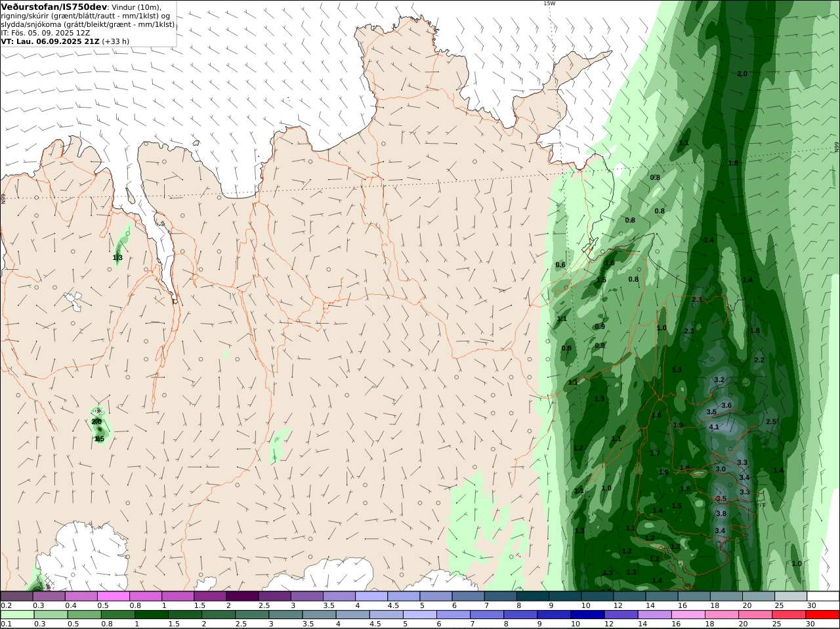The width and height of the screenshot is (840, 629).
Task: Click the '0.2' tick label on snow scale
Action: (x=7, y=605)
